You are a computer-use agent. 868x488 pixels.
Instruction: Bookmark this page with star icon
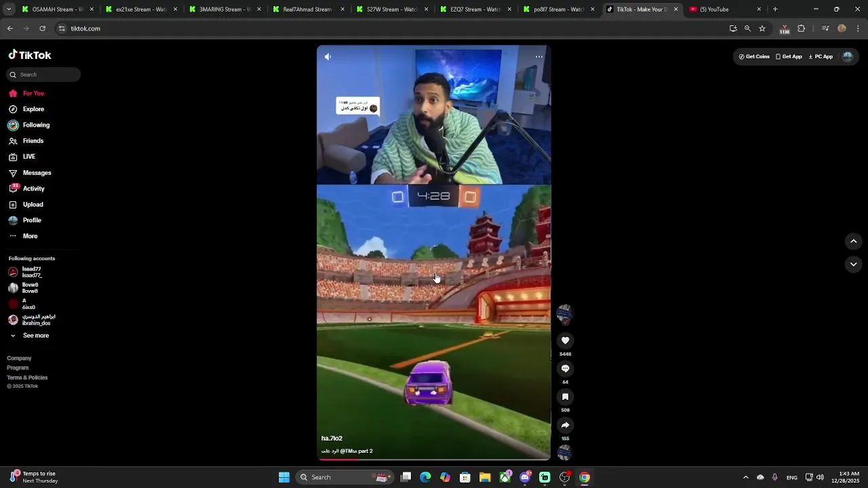762,28
